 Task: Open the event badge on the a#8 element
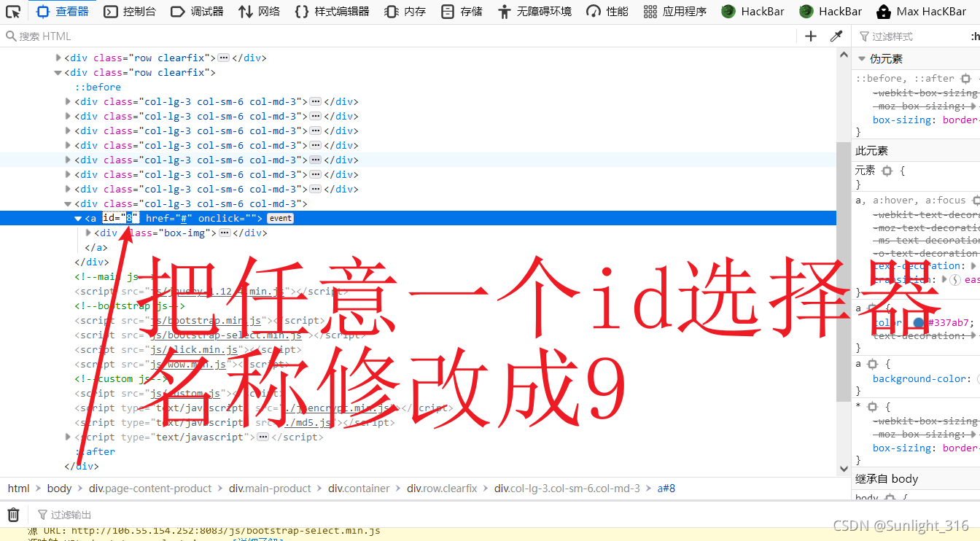pyautogui.click(x=280, y=218)
